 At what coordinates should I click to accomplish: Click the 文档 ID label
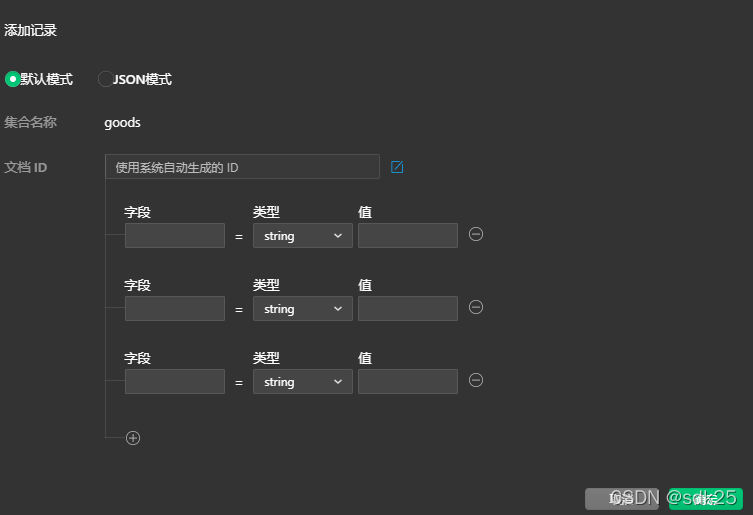tap(25, 167)
